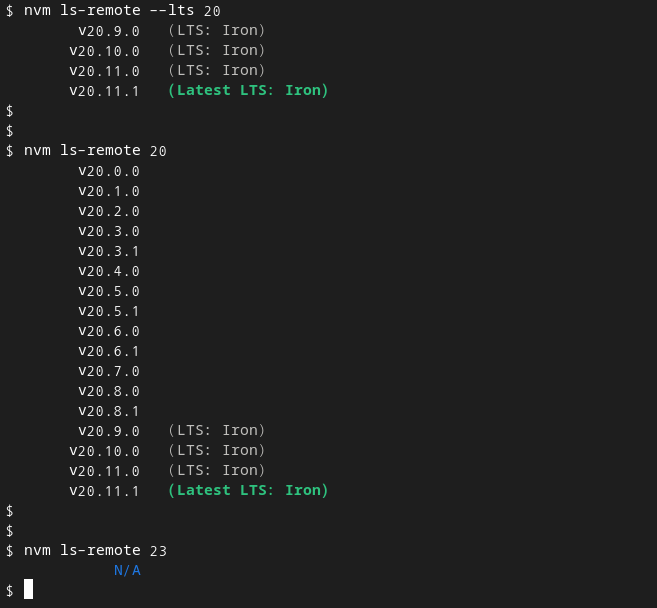The height and width of the screenshot is (608, 657).
Task: Select the v20.2.0 version line
Action: (x=109, y=211)
